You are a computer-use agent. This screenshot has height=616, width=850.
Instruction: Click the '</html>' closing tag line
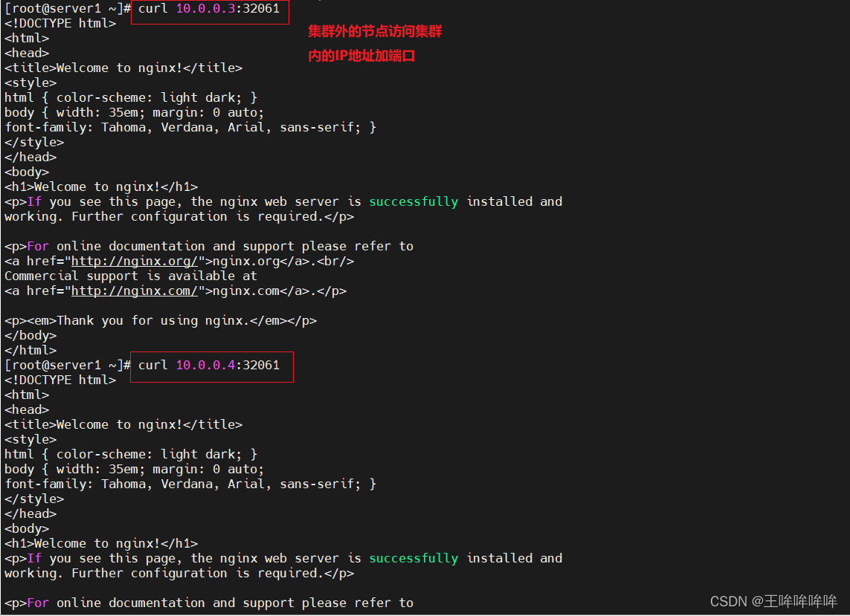30,351
